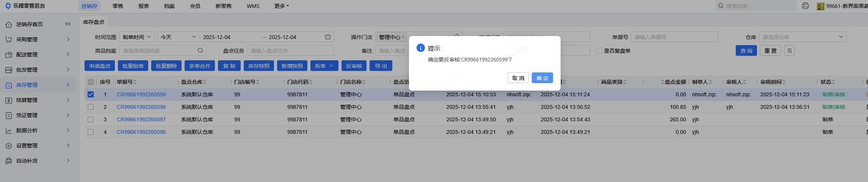Open the WMS top menu
The image size is (868, 182).
(253, 6)
